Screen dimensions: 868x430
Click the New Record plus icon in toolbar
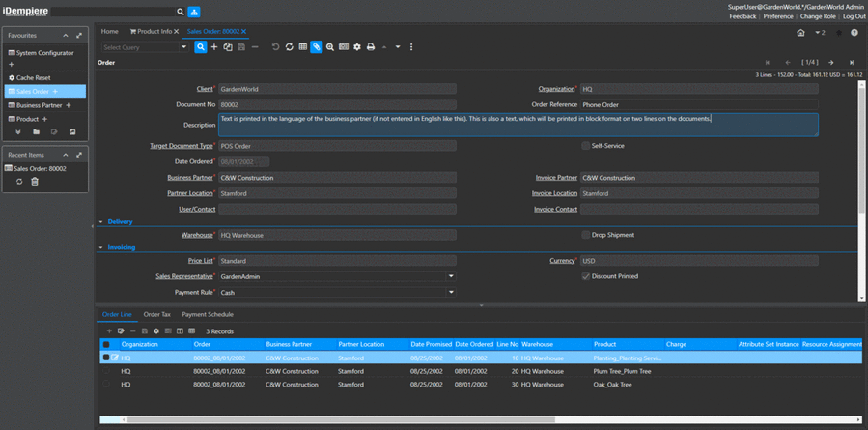click(214, 47)
